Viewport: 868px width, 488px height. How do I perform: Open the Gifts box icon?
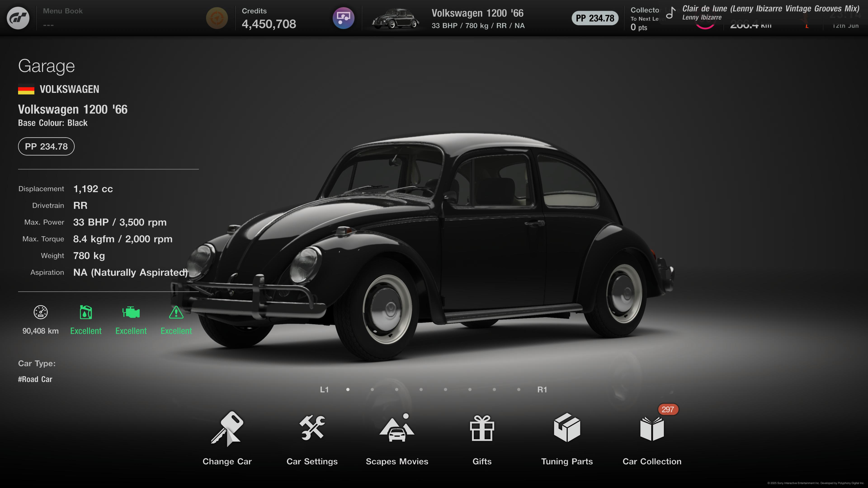(482, 428)
